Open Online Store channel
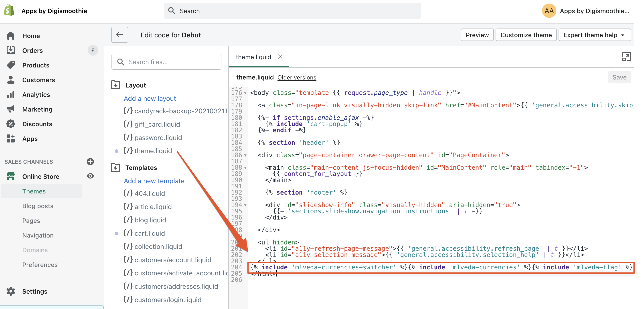Viewport: 644px width, 309px height. click(41, 176)
